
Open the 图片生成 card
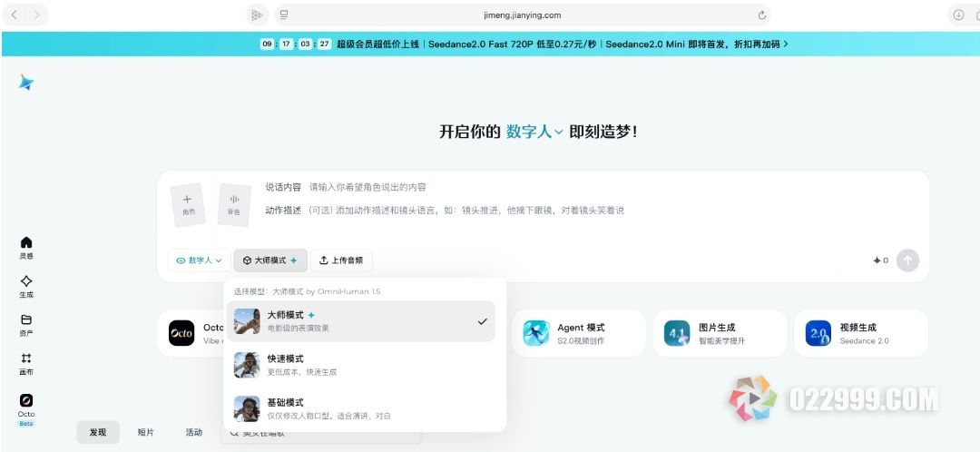click(720, 333)
